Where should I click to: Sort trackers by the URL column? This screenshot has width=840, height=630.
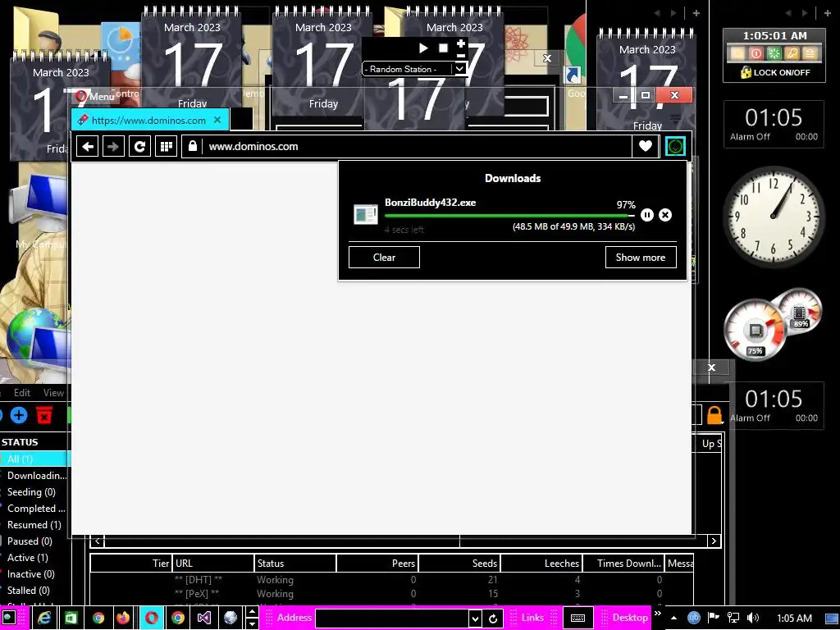pyautogui.click(x=213, y=563)
